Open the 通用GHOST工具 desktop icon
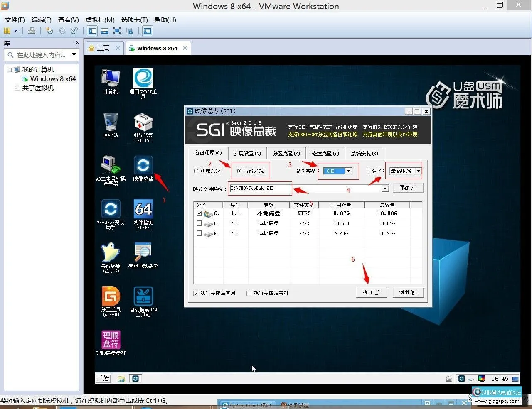Screen dimensions: 532x409 tap(143, 79)
